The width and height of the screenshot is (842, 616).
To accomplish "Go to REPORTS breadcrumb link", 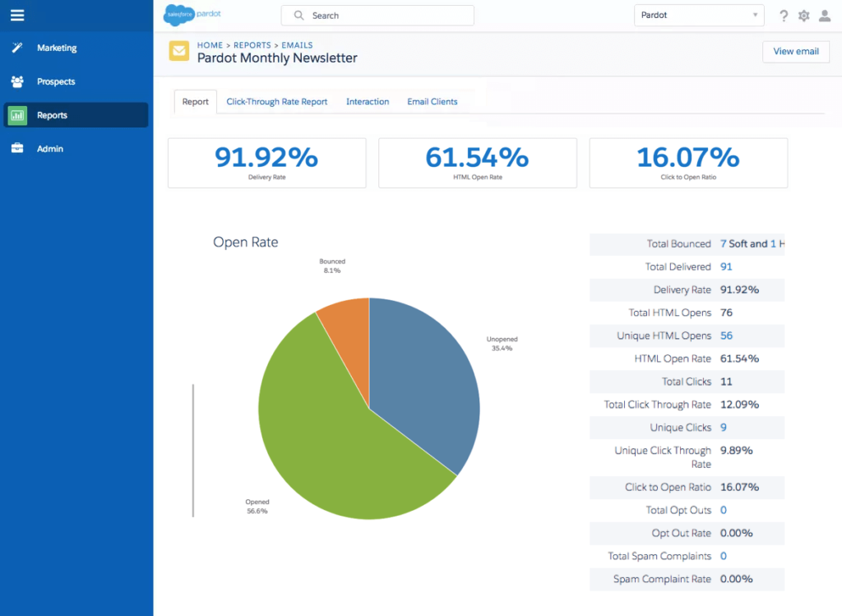I will point(252,45).
